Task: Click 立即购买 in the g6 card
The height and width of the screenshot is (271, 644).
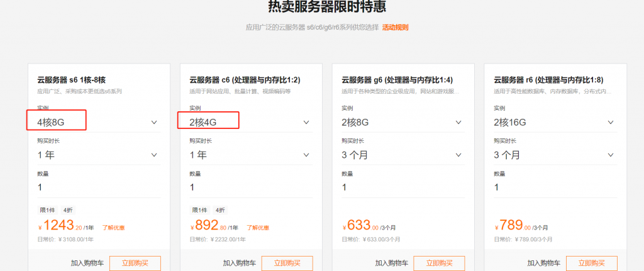Action: (439, 263)
